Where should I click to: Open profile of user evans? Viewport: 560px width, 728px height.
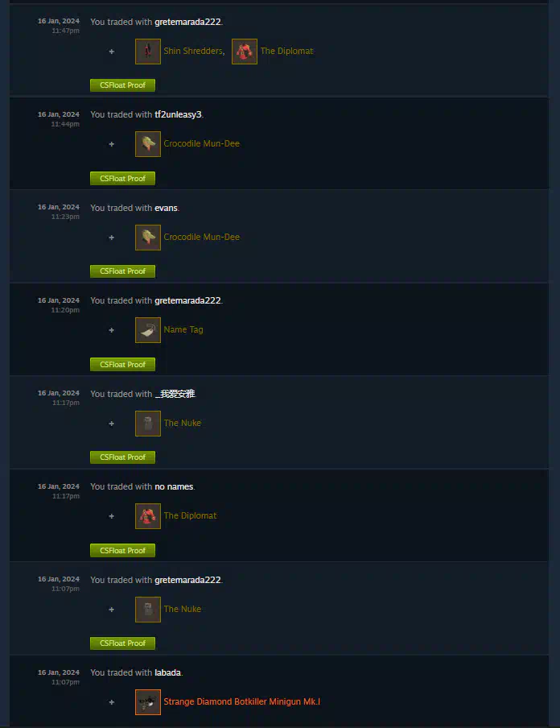click(x=166, y=208)
